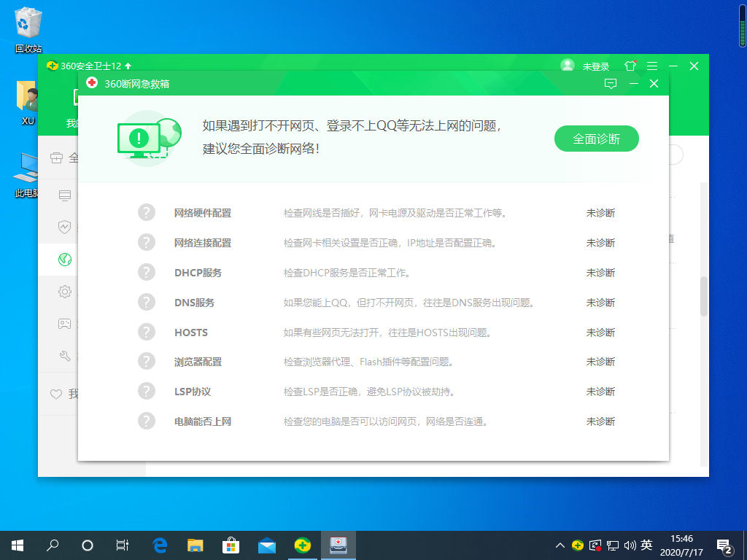747x560 pixels.
Task: Select the globe network diagnosis icon in sidebar
Action: tap(64, 259)
